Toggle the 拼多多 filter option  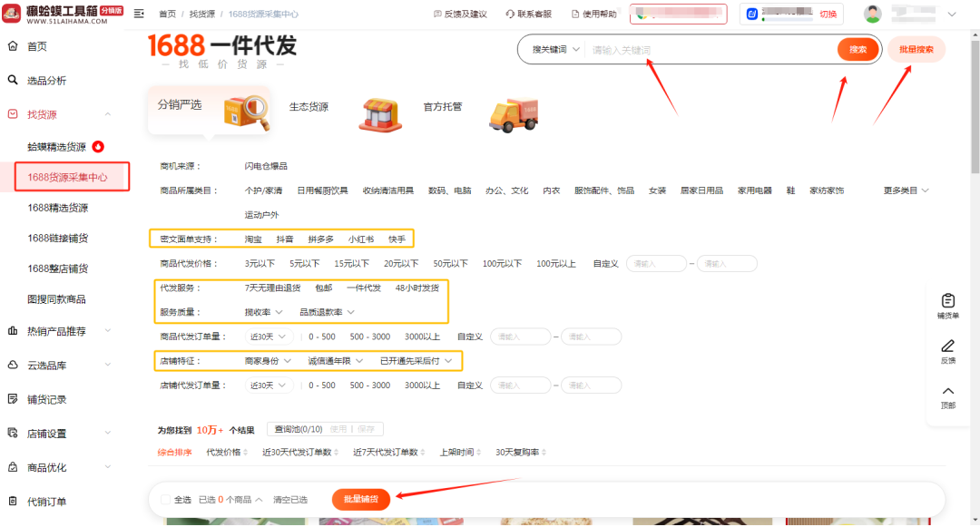[x=320, y=239]
